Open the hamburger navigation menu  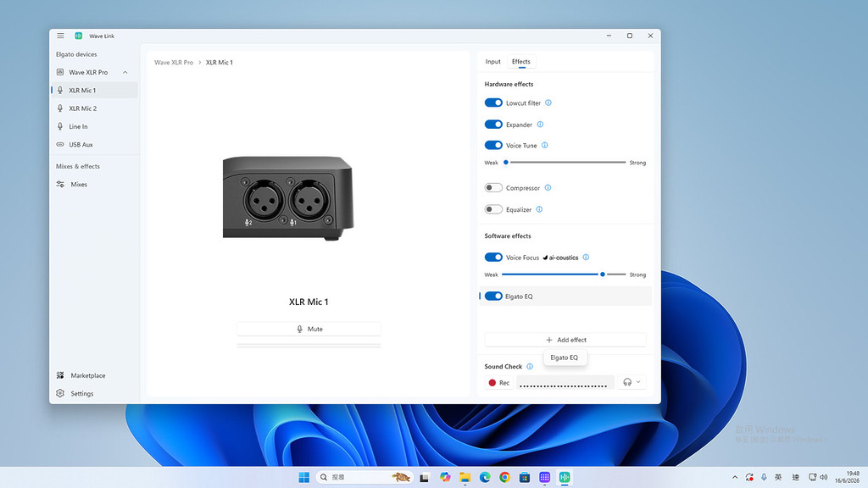60,36
